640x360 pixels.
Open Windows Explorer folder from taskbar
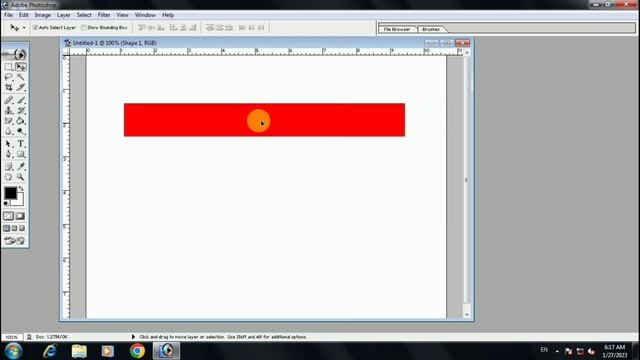point(79,351)
